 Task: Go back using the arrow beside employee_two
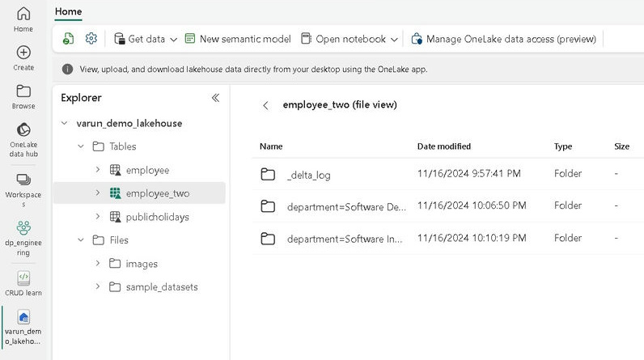[265, 105]
